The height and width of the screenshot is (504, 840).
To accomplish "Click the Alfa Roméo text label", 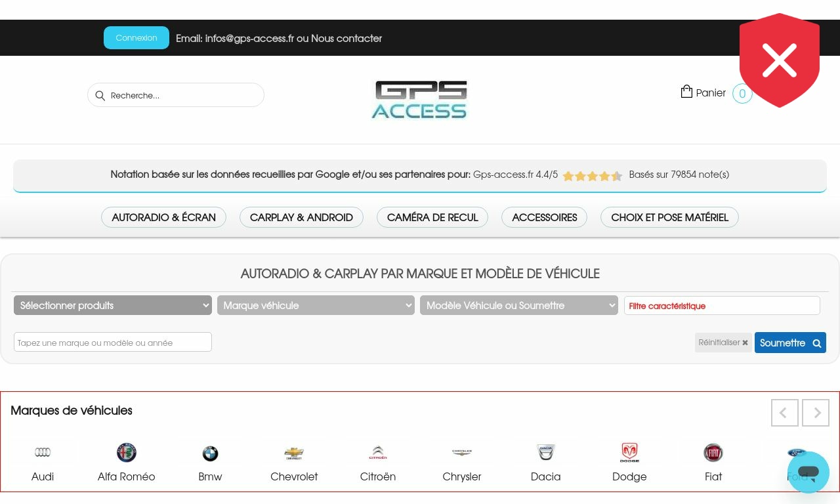I will (x=127, y=476).
